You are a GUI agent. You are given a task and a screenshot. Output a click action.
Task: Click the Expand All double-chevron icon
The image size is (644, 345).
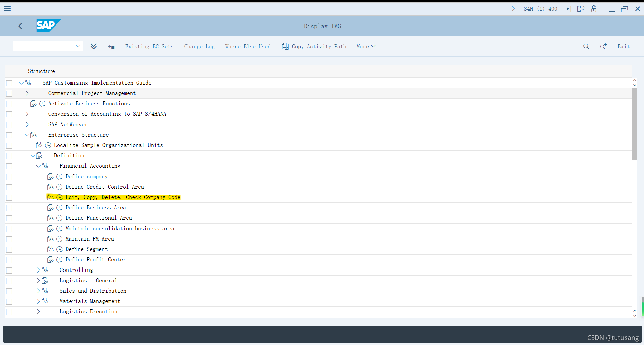point(94,46)
